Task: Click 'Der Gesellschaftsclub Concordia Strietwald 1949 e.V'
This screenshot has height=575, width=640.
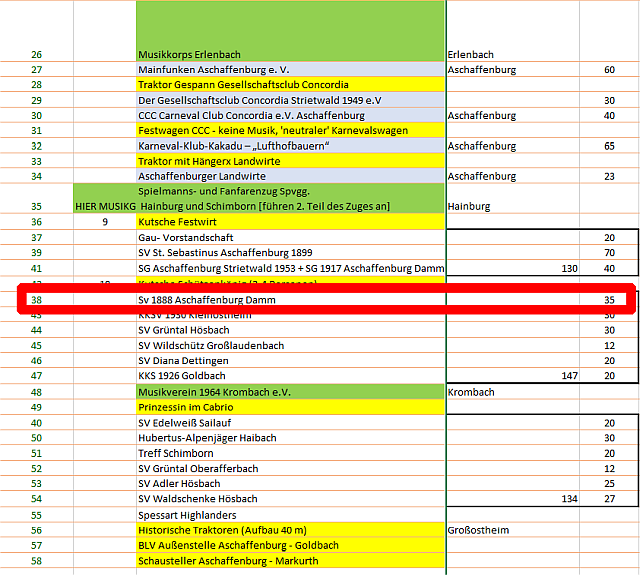Action: coord(290,100)
